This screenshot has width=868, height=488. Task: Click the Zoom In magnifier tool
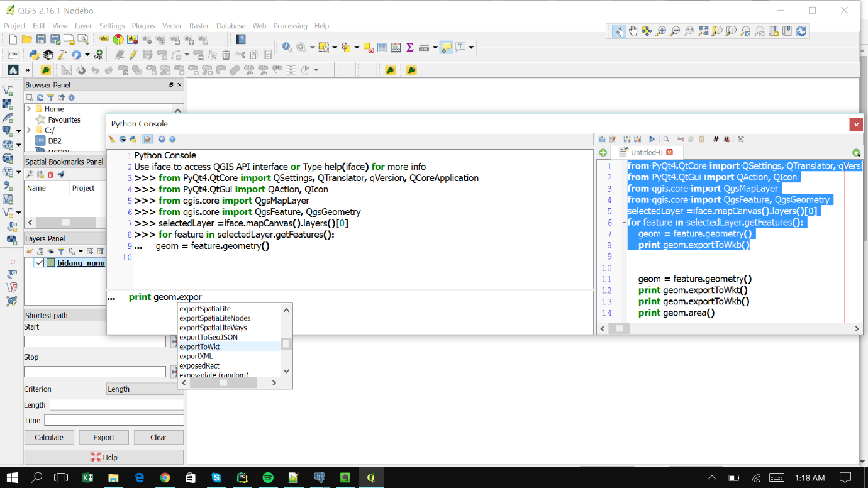click(x=661, y=31)
